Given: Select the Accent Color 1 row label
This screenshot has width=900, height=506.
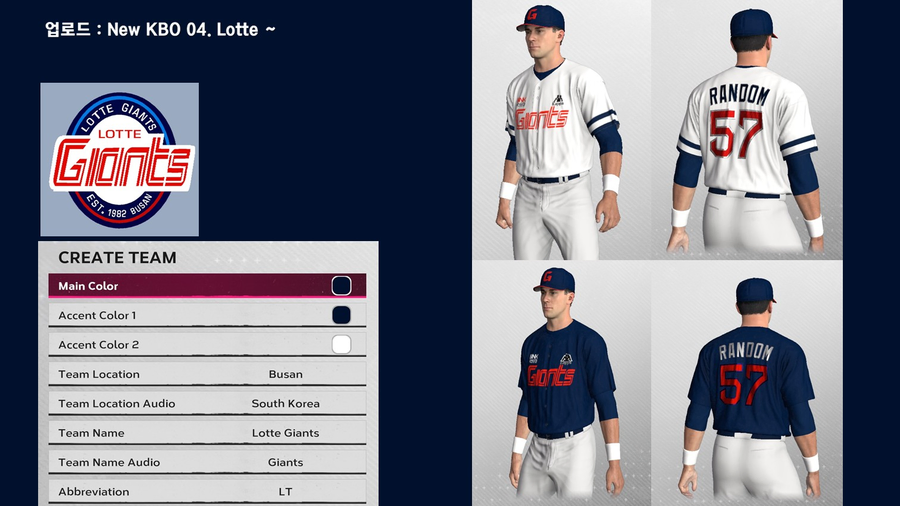Looking at the screenshot, I should 97,315.
